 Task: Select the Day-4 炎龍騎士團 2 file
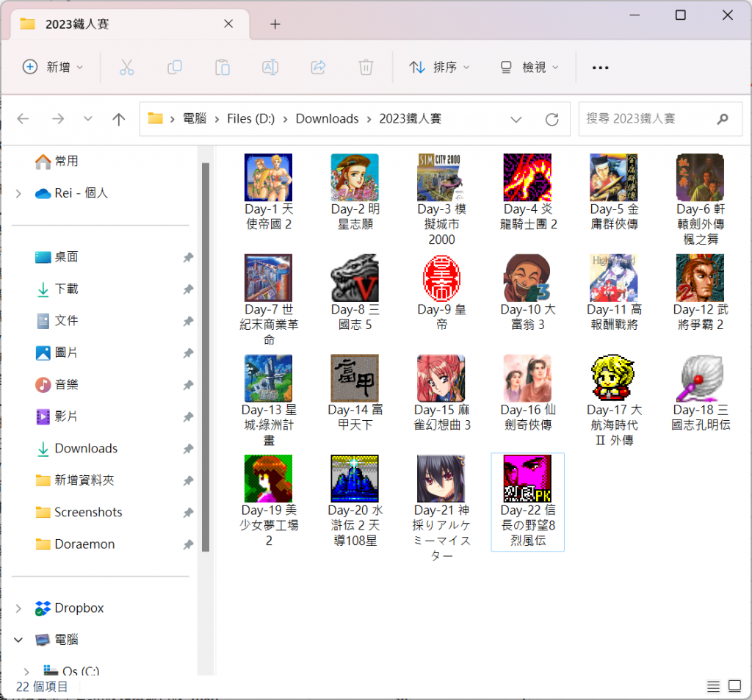coord(527,192)
